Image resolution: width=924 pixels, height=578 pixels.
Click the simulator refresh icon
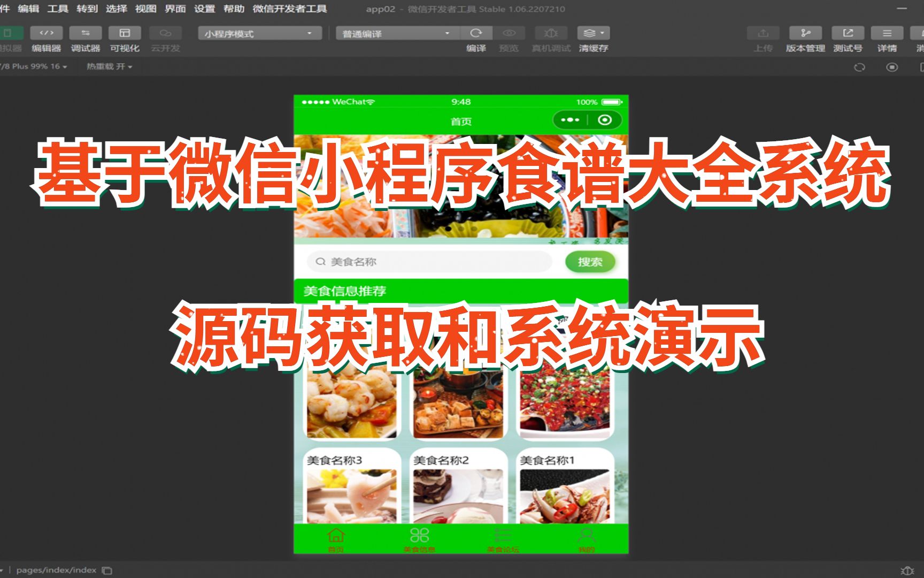(x=859, y=67)
